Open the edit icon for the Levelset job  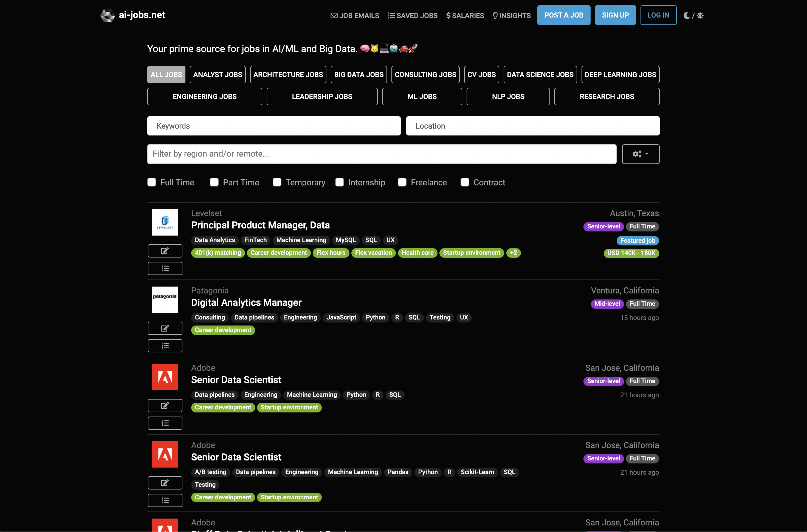pos(165,251)
